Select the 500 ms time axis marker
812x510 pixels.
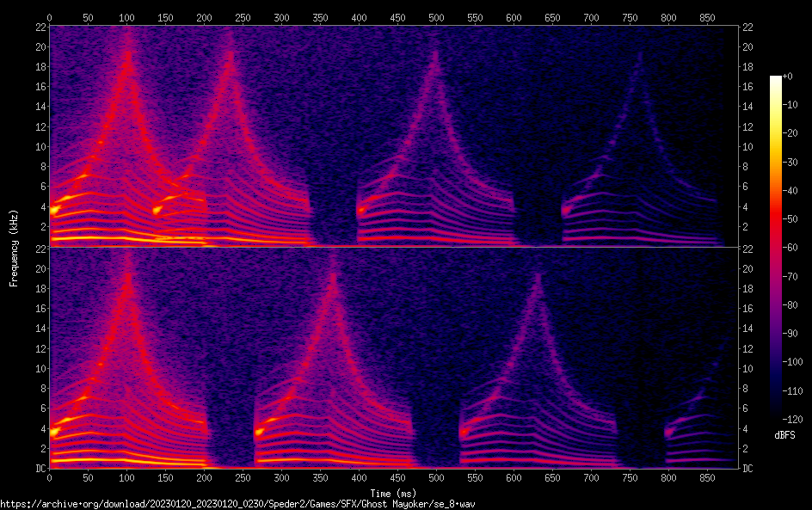coord(436,16)
